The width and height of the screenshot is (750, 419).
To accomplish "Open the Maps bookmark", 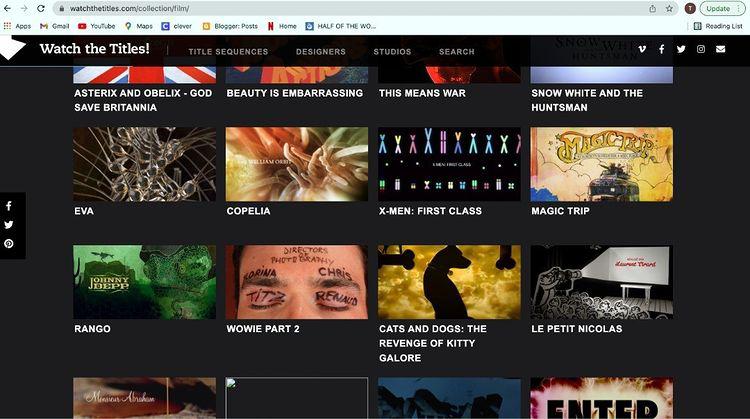I will (139, 26).
